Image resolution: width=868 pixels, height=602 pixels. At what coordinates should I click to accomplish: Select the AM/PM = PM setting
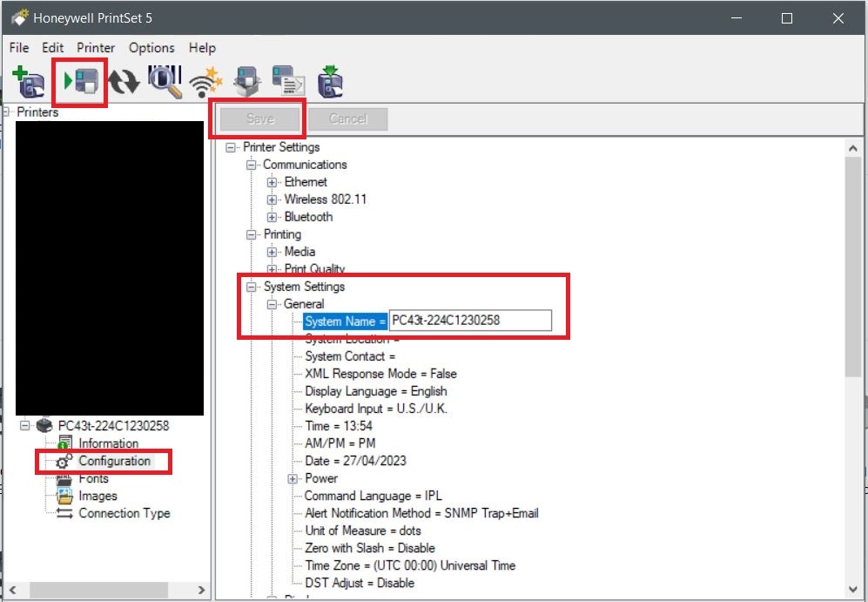340,443
